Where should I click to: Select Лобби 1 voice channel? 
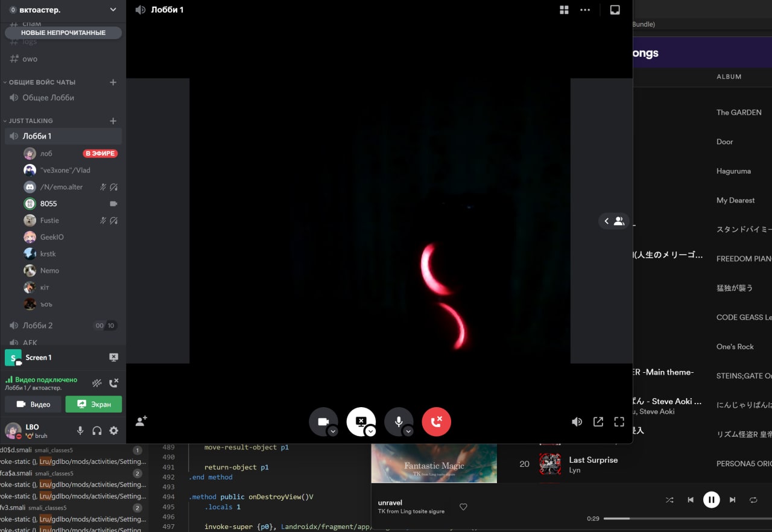click(63, 136)
